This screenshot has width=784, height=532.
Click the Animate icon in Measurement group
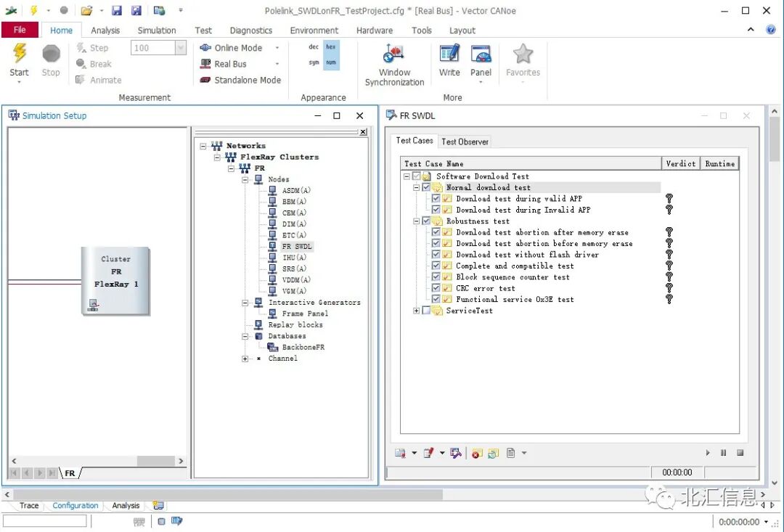[x=80, y=80]
